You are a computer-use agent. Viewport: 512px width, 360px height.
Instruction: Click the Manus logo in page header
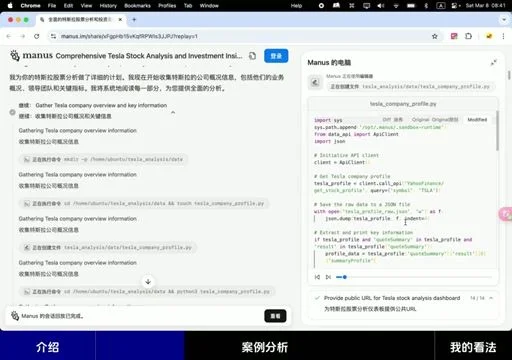tap(31, 55)
